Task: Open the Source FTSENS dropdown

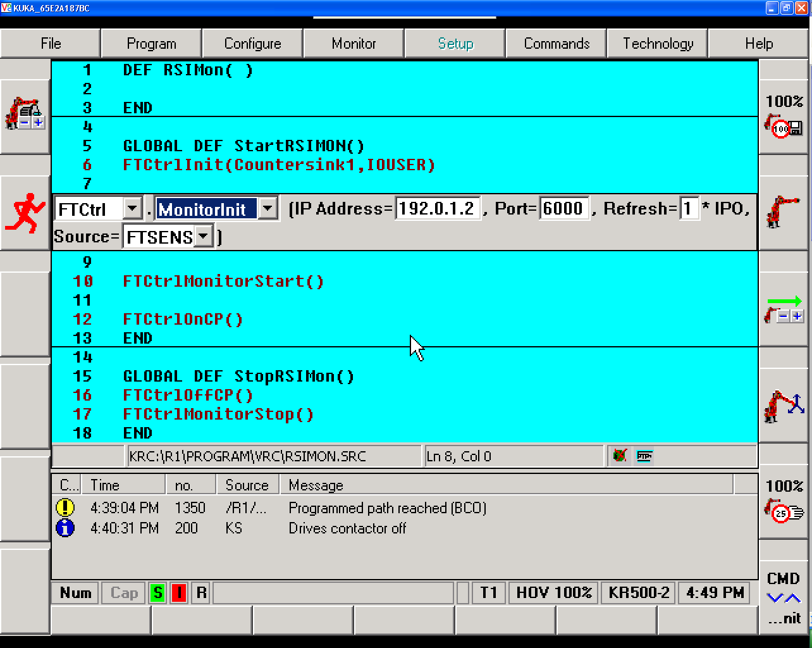Action: (x=203, y=237)
